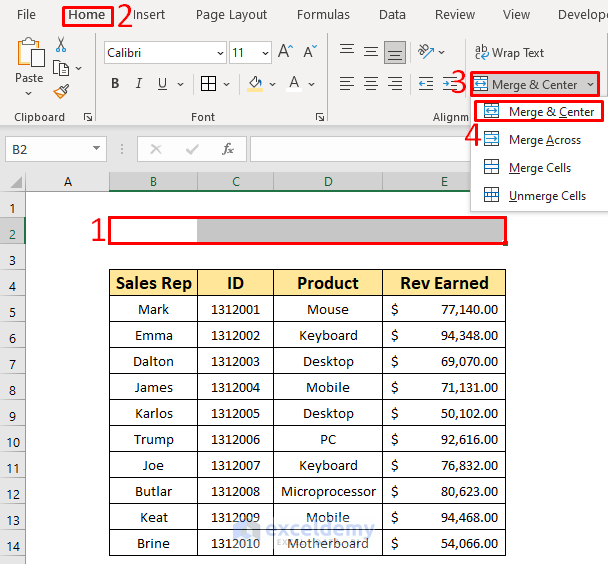Toggle Wrap Text option
The image size is (608, 564).
tap(509, 52)
